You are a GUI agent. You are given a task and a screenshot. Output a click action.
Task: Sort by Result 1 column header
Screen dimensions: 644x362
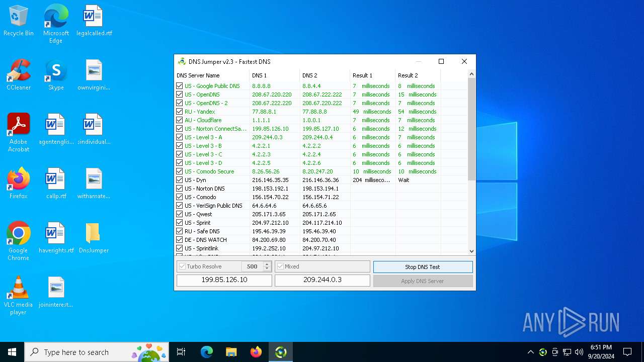(x=373, y=75)
